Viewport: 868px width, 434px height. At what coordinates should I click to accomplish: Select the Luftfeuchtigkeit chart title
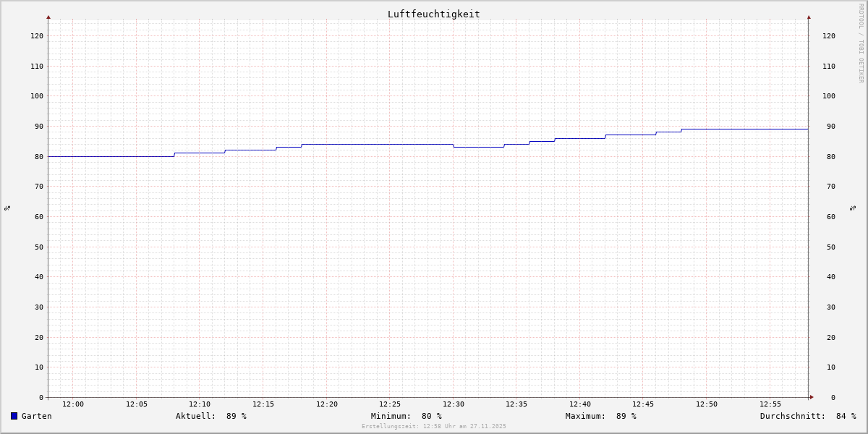[x=433, y=14]
